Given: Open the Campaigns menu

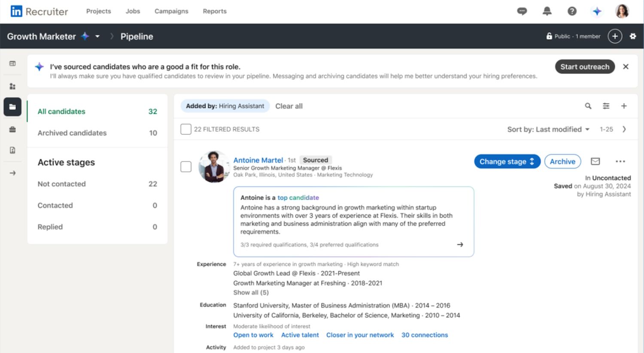Looking at the screenshot, I should [171, 11].
